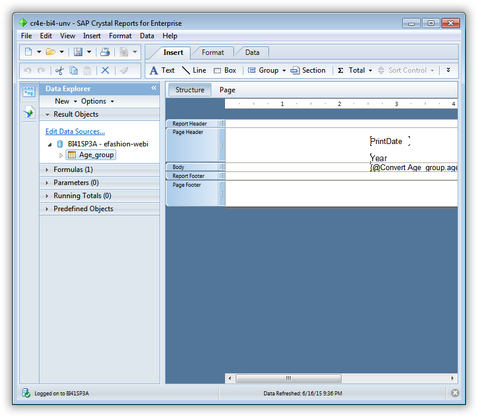The height and width of the screenshot is (417, 478).
Task: Collapse the Data Explorer panel
Action: (x=154, y=88)
